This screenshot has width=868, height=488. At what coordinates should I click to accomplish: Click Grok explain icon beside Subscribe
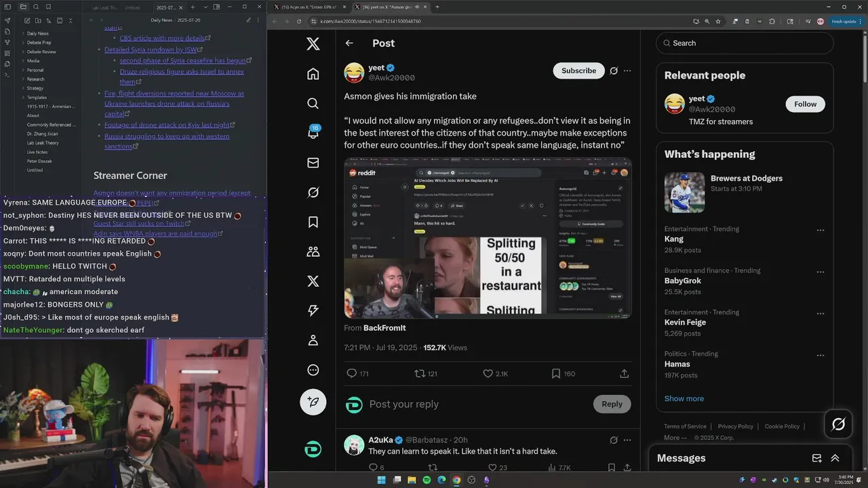(614, 70)
